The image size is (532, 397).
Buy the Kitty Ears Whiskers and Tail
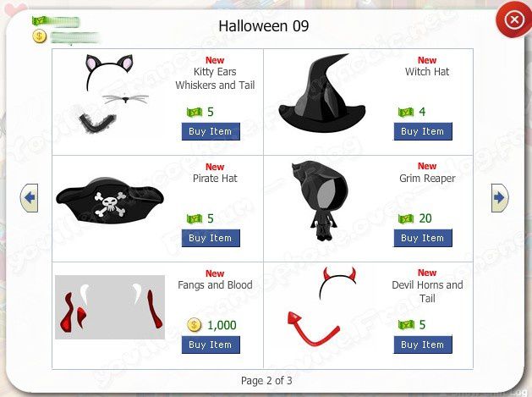[x=211, y=131]
